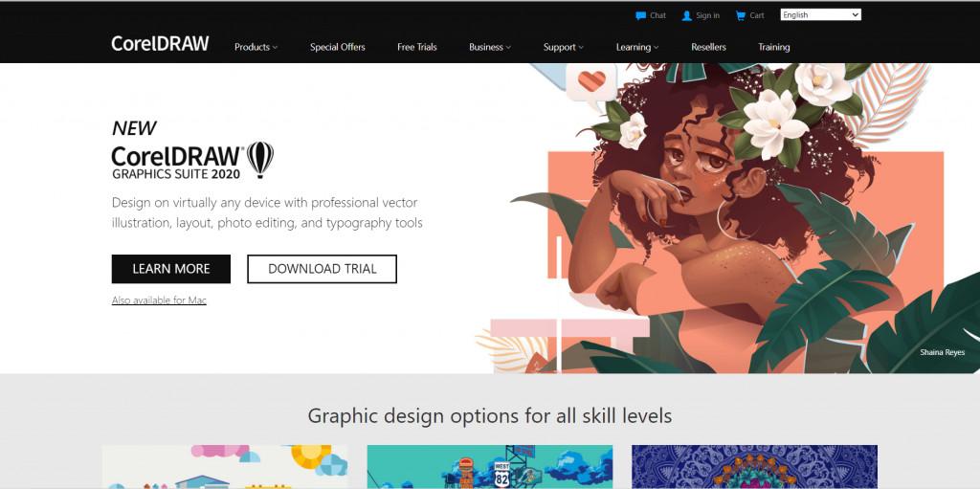Viewport: 980px width, 489px height.
Task: Go to Free Trials
Action: [x=417, y=47]
